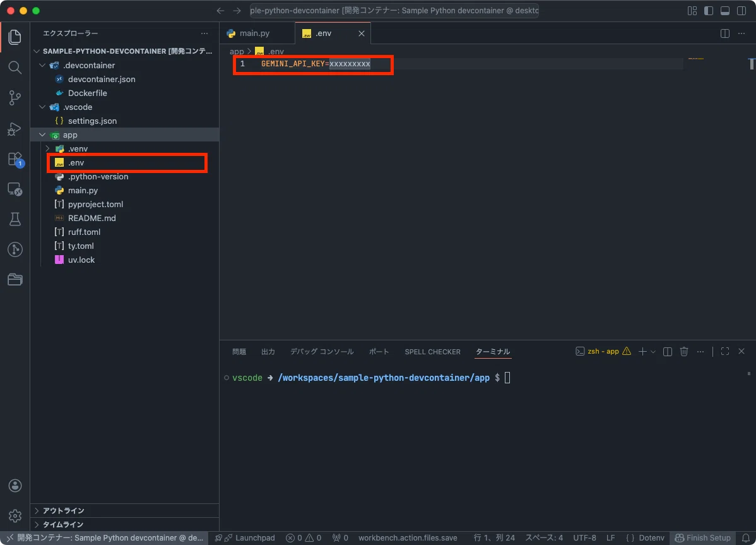Open the Run and Debug view icon

(x=15, y=129)
